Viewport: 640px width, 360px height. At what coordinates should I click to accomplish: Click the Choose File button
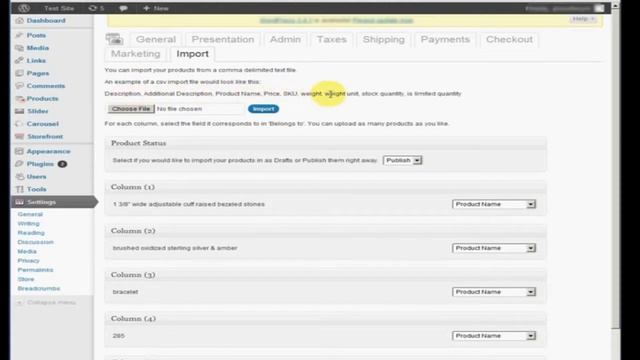click(131, 109)
